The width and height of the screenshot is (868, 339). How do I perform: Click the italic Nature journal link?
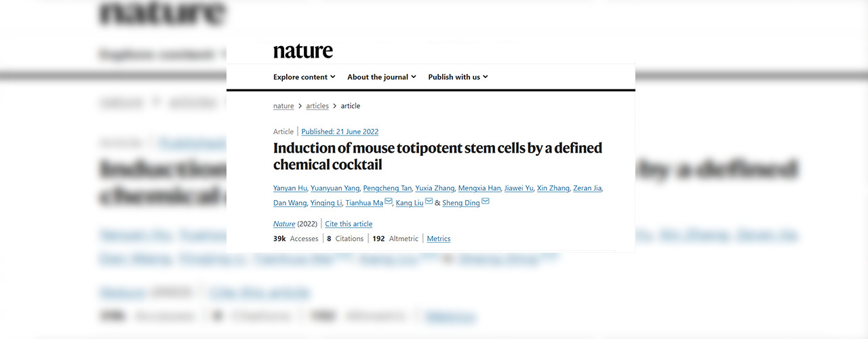(x=284, y=224)
